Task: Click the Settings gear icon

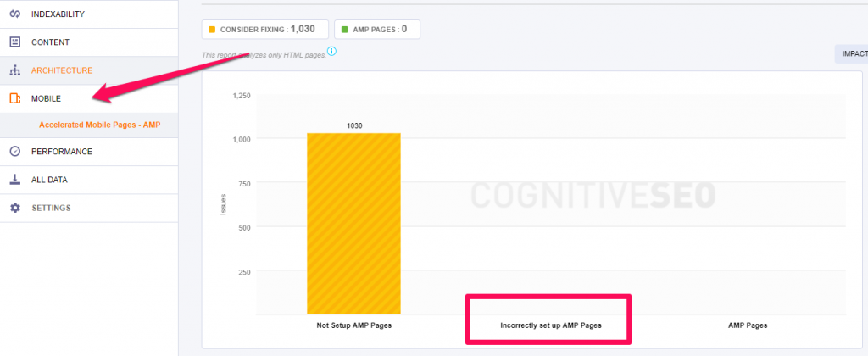Action: (15, 208)
